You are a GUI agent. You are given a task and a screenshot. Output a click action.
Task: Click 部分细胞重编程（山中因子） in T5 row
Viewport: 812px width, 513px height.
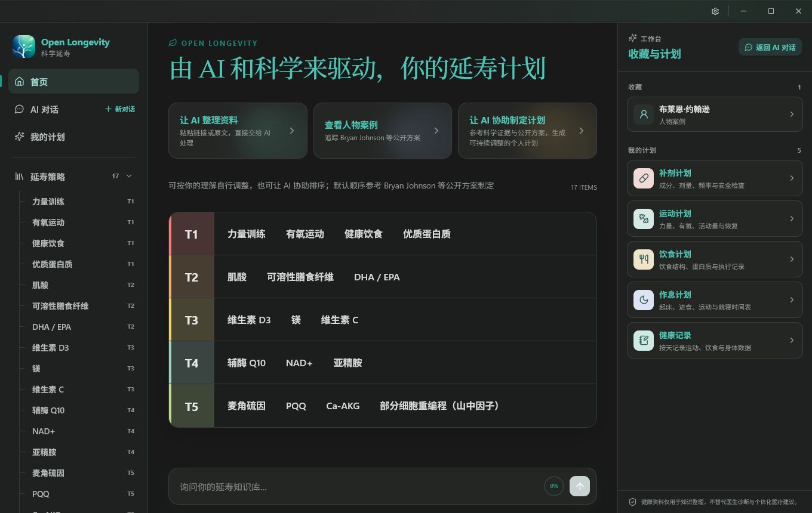point(440,406)
